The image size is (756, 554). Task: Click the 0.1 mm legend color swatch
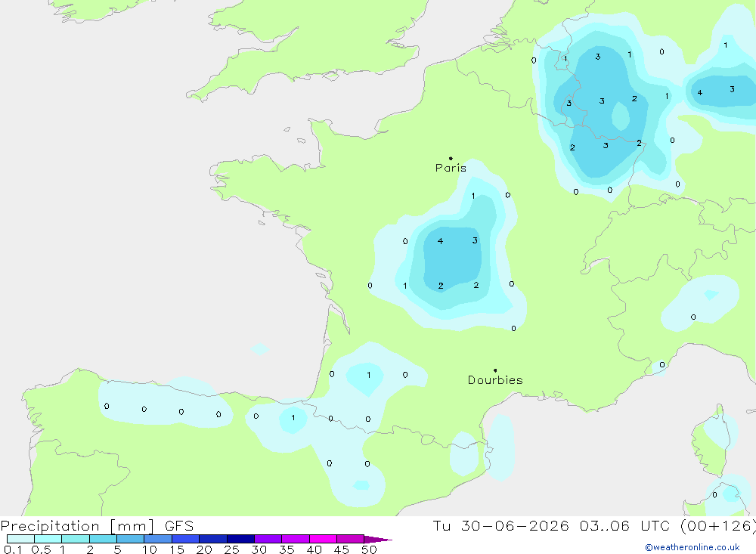click(20, 539)
